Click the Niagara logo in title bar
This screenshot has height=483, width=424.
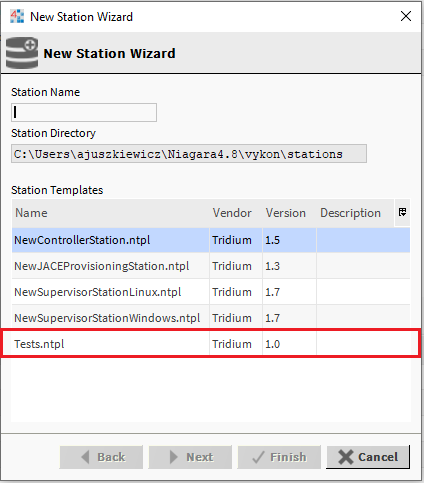click(17, 16)
